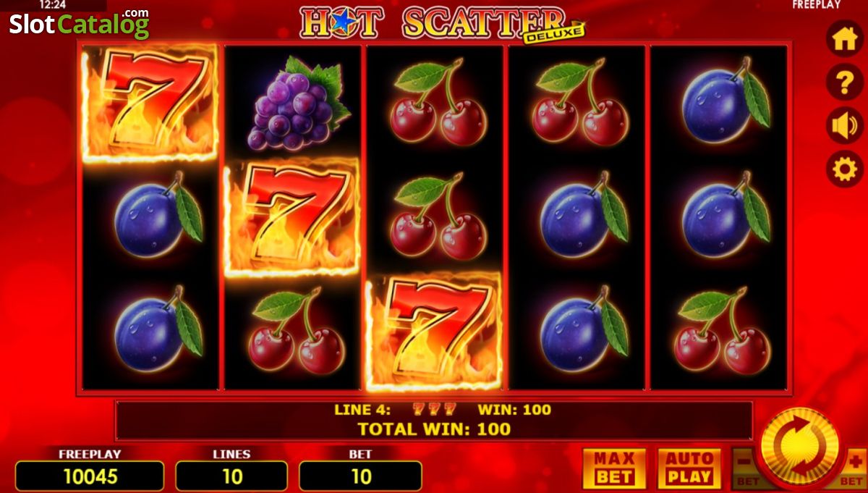The height and width of the screenshot is (493, 868).
Task: Click the Hot Scatter Deluxe title logo
Action: click(x=443, y=23)
